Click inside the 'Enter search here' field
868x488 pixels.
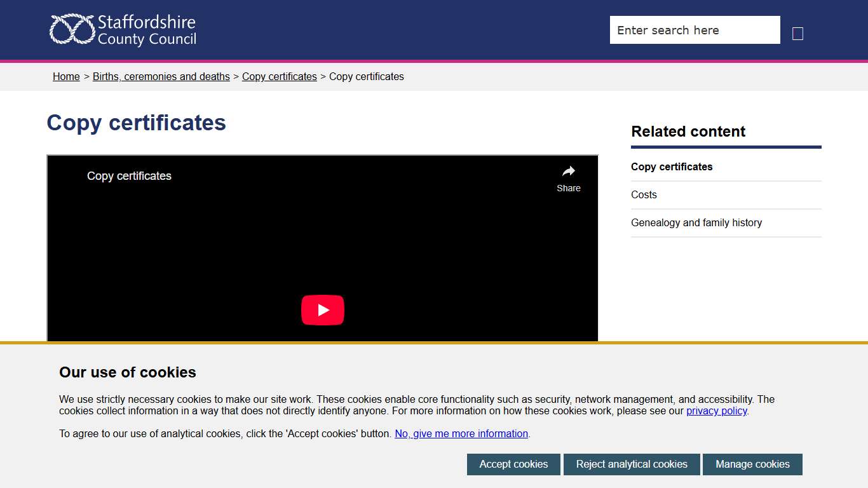click(x=695, y=30)
